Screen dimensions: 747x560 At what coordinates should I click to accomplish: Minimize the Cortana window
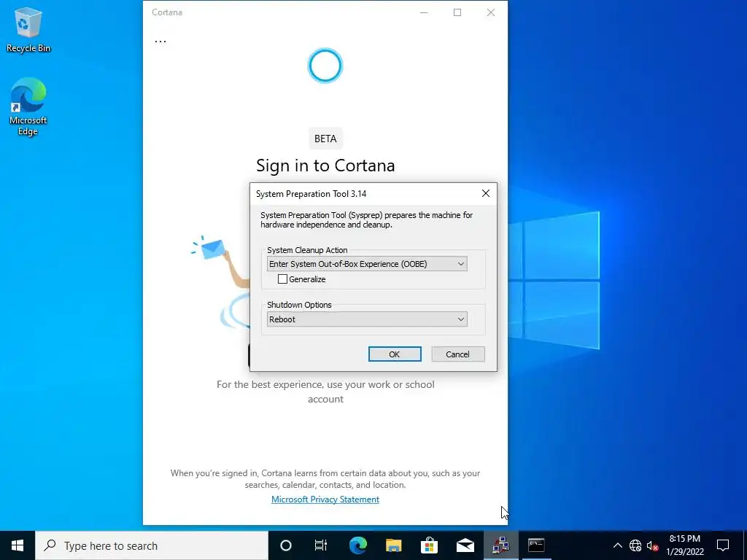pyautogui.click(x=424, y=12)
